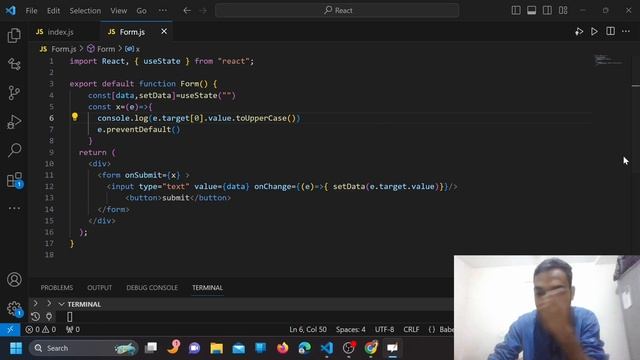Switch to the PROBLEMS panel tab
The width and height of the screenshot is (640, 360).
click(57, 288)
